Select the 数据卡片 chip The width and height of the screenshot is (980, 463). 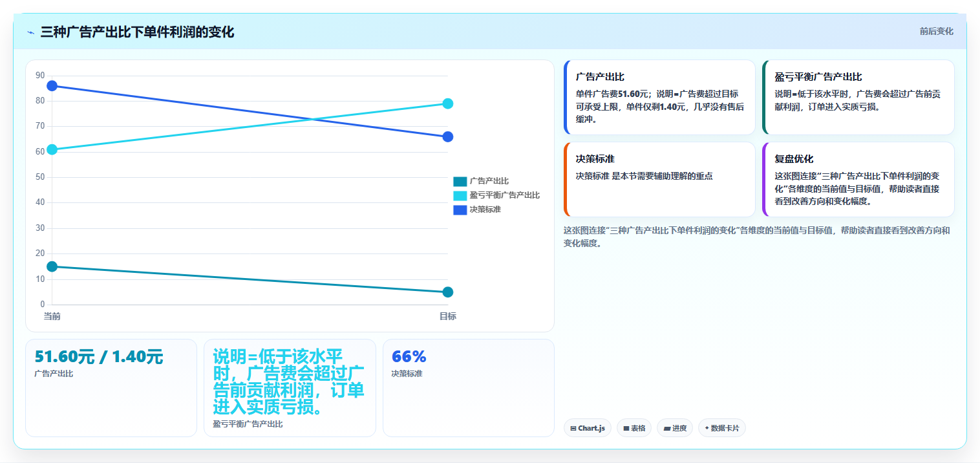(722, 428)
